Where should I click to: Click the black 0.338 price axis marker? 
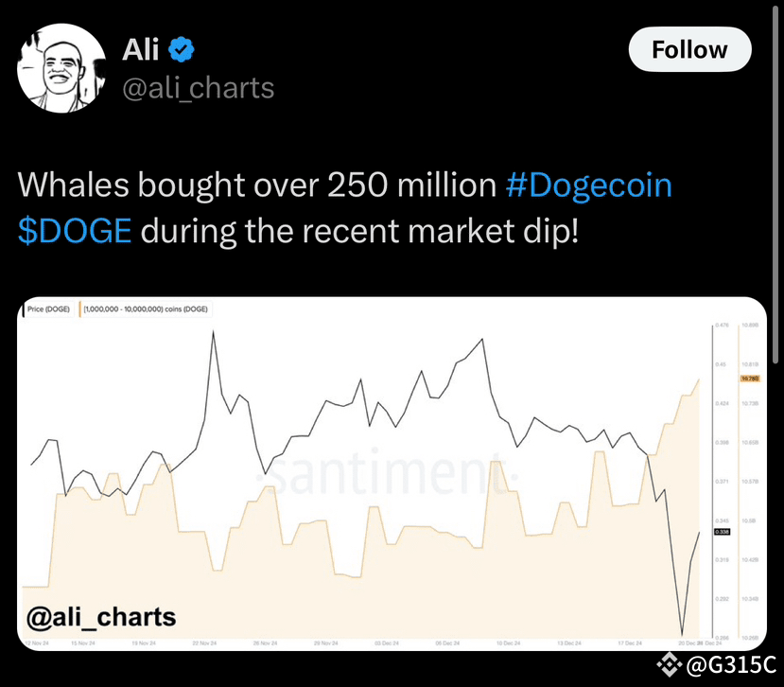tap(722, 533)
